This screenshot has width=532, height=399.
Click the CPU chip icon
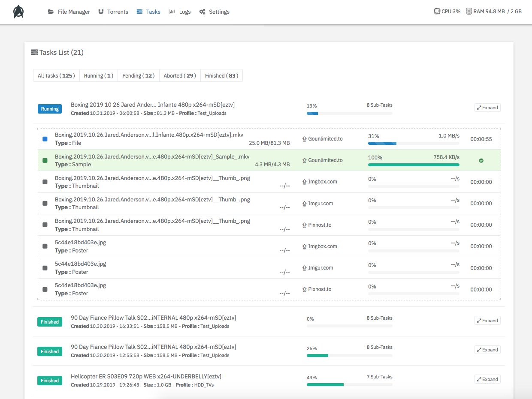point(437,12)
